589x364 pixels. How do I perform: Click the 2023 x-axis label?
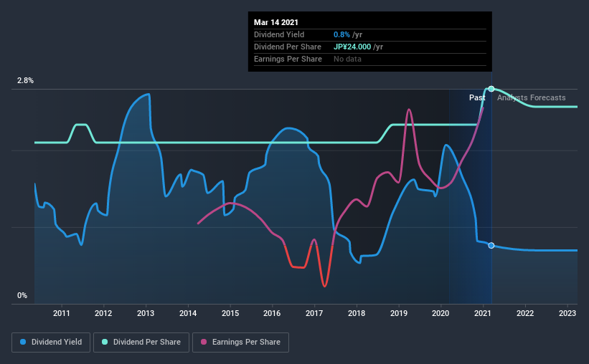pos(567,313)
